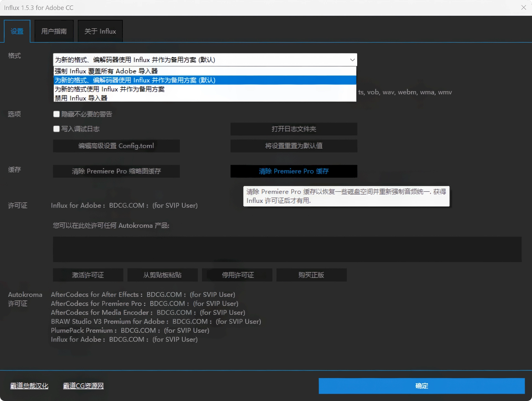Viewport: 532px width, 401px height.
Task: Select 禁用 Influx 导入器 option
Action: coord(205,98)
